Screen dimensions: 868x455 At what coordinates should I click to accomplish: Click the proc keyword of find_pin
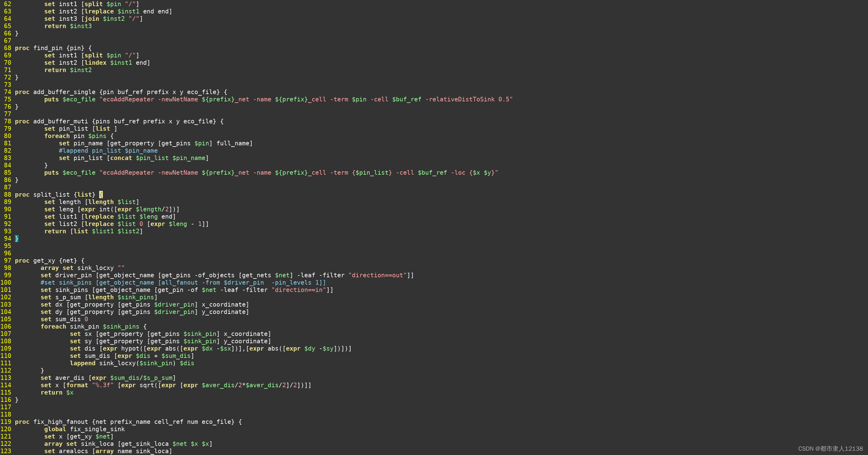[22, 48]
